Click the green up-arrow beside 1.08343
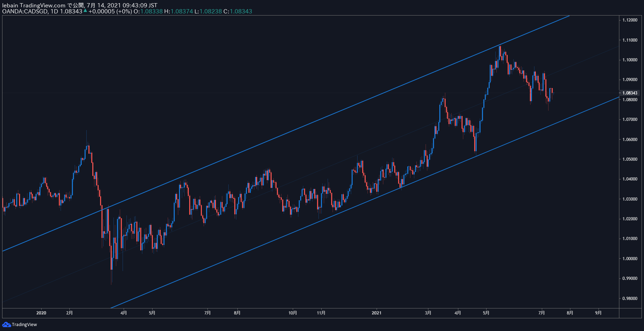 click(x=85, y=11)
